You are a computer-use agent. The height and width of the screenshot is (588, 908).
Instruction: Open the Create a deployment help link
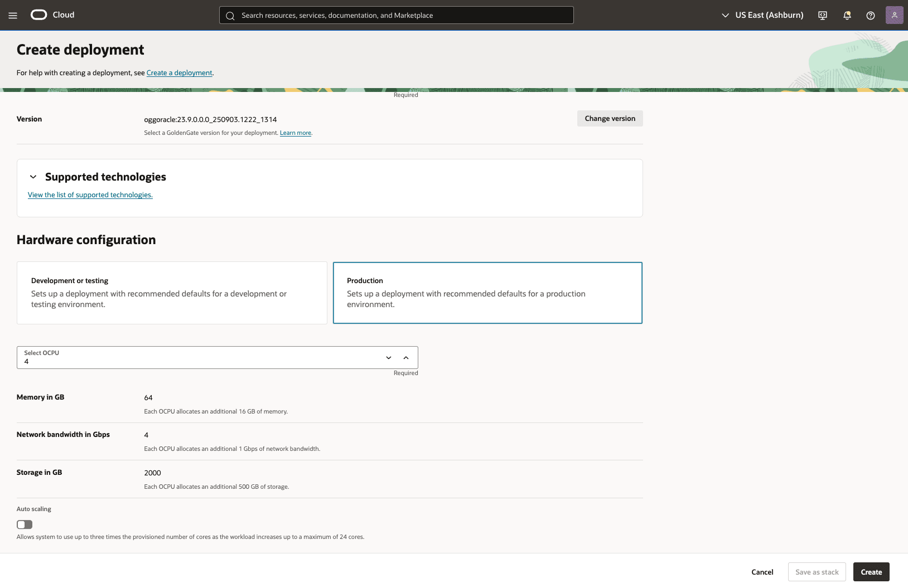[x=179, y=72]
